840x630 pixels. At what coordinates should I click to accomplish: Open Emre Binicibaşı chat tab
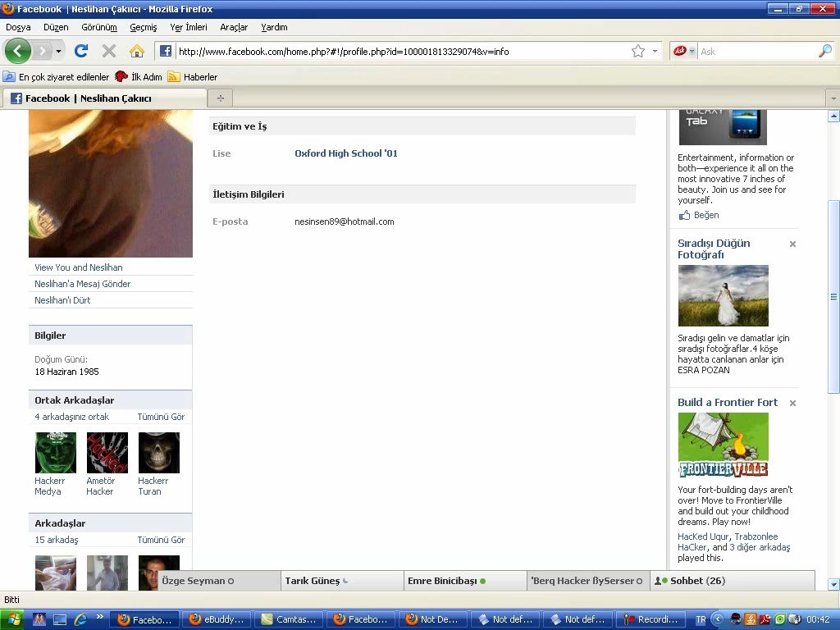click(465, 581)
